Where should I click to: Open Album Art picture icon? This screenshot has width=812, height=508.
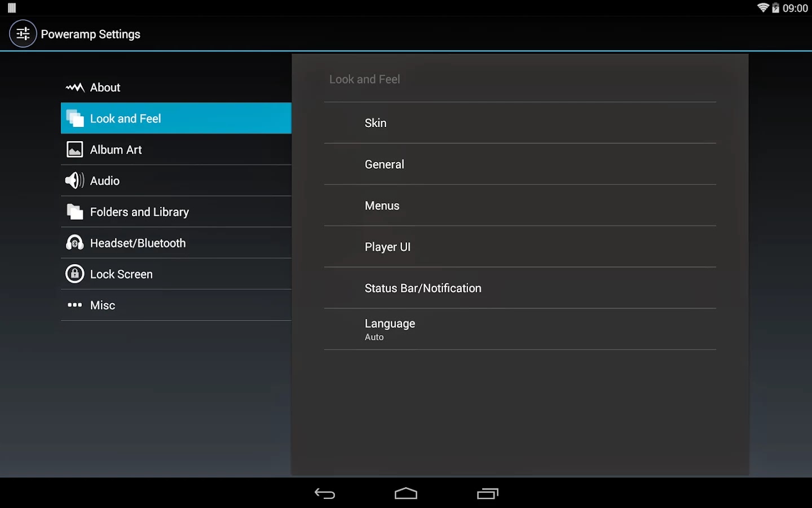coord(75,150)
